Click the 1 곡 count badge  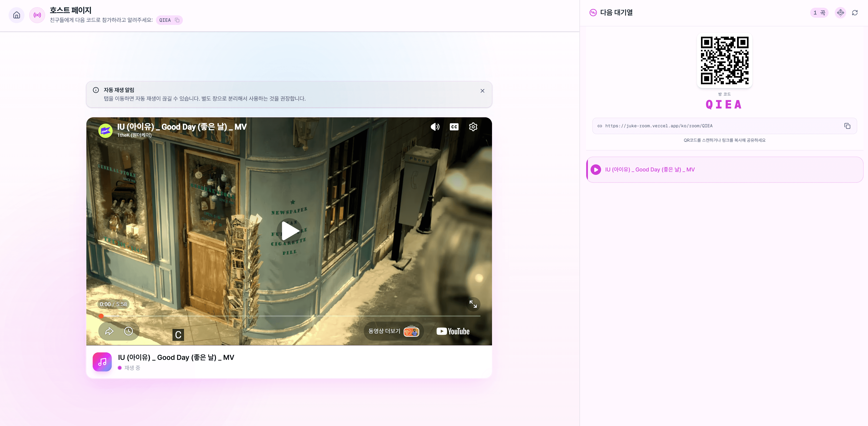[819, 13]
